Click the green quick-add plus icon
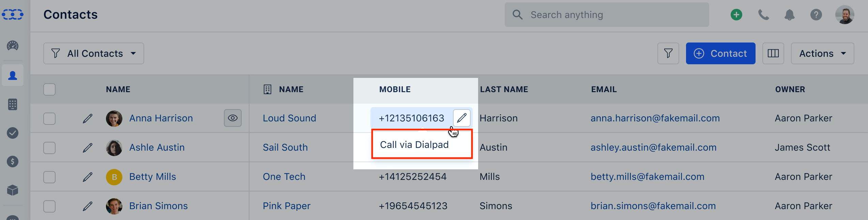The width and height of the screenshot is (868, 220). click(736, 15)
